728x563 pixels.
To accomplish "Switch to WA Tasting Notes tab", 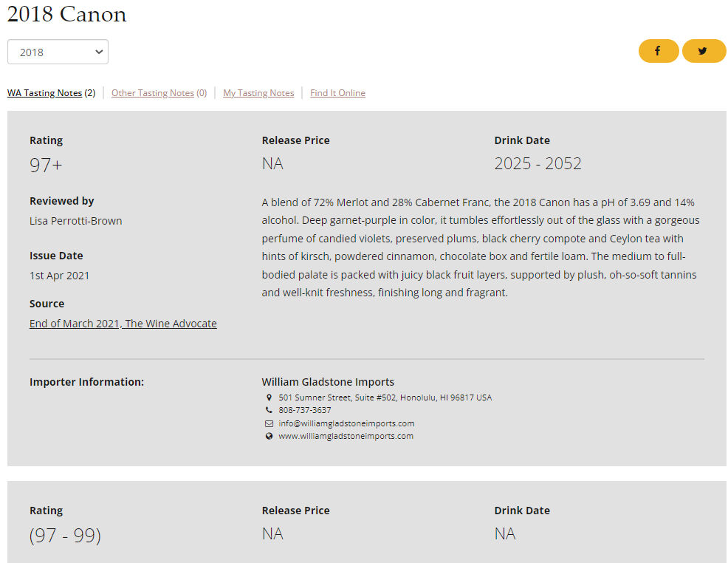I will pos(44,93).
